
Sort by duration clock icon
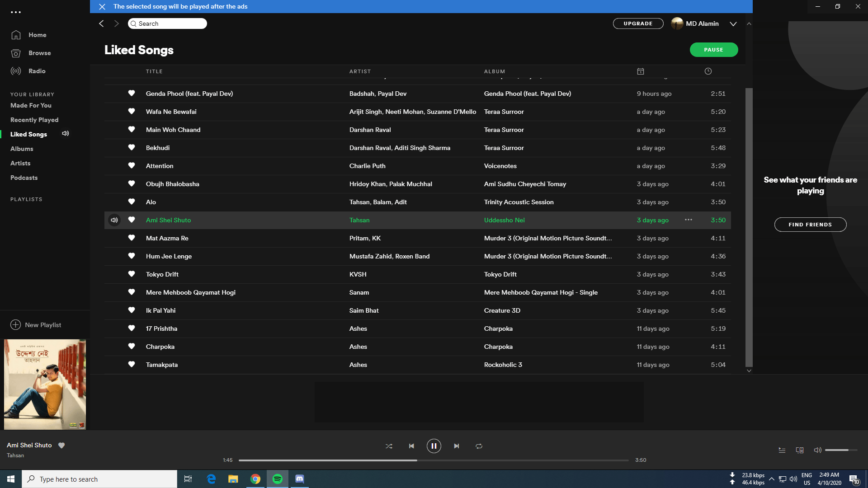pos(708,71)
